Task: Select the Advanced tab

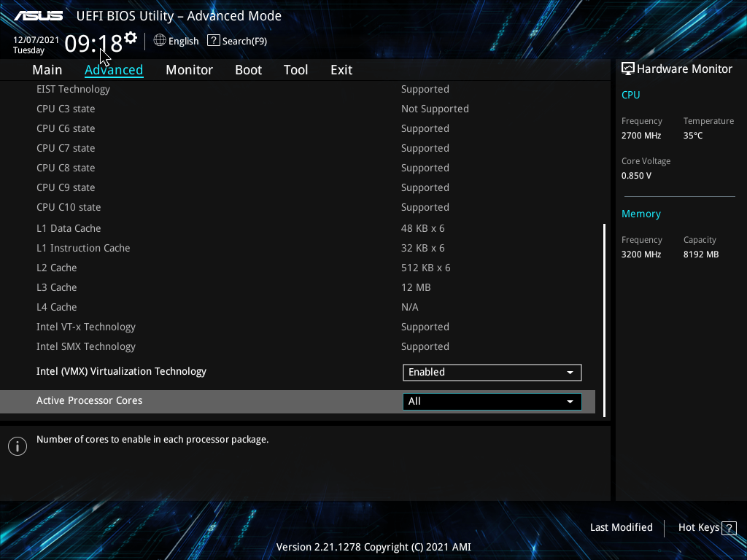Action: click(x=114, y=69)
